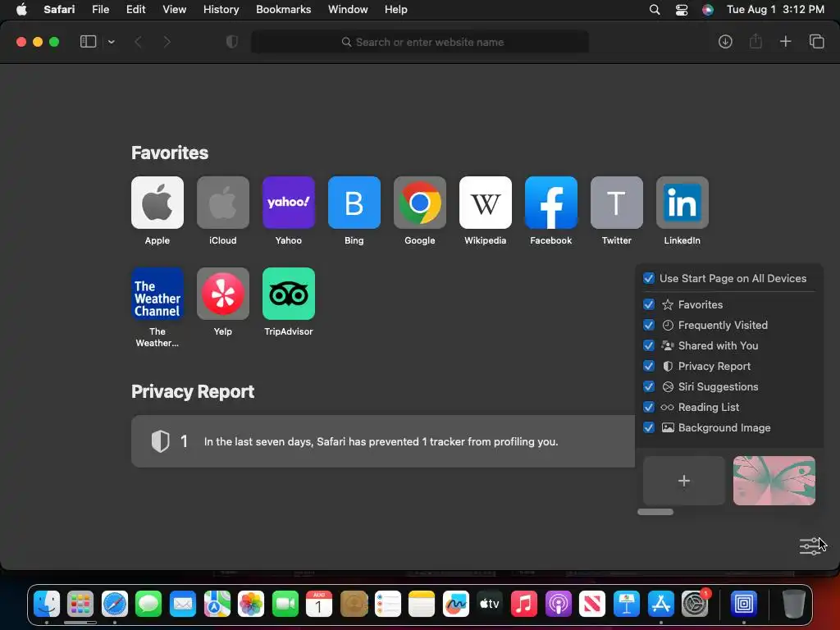This screenshot has width=840, height=630.
Task: Open the History menu
Action: point(221,10)
